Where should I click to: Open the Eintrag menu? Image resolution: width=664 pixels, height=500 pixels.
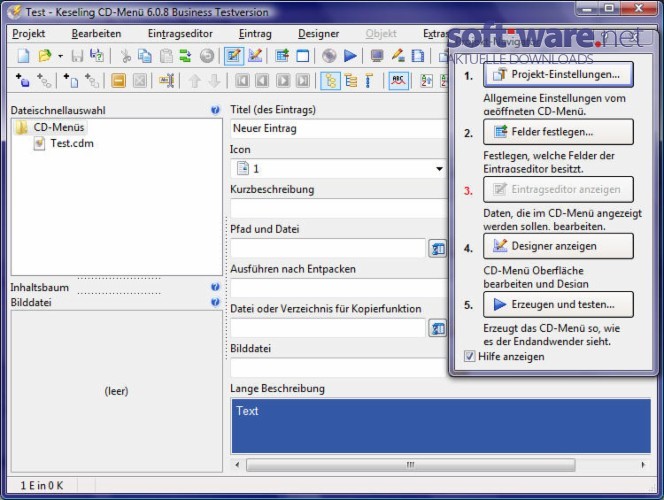point(255,33)
